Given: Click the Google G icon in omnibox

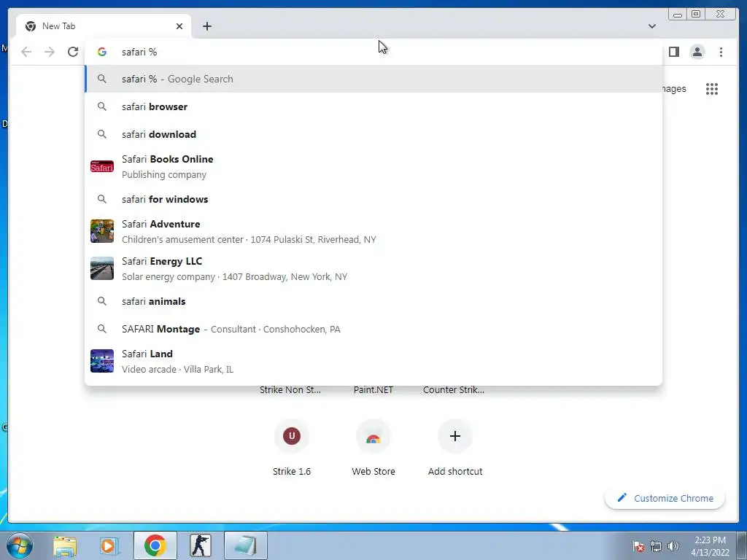Looking at the screenshot, I should (102, 52).
